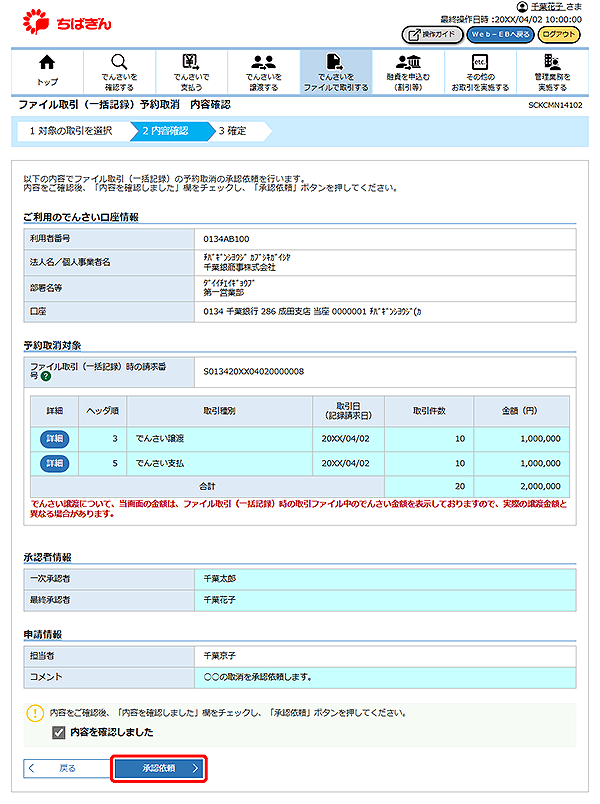
Task: Click 担当者 value 千葉京子
Action: coord(219,656)
